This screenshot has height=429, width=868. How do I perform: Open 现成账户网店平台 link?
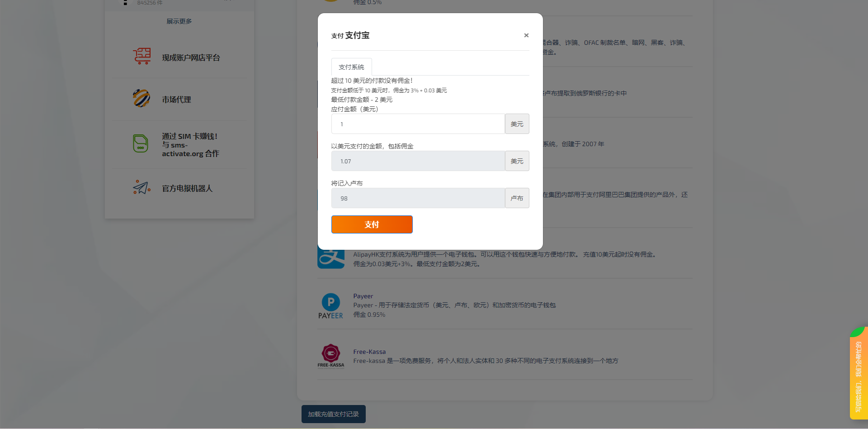191,58
